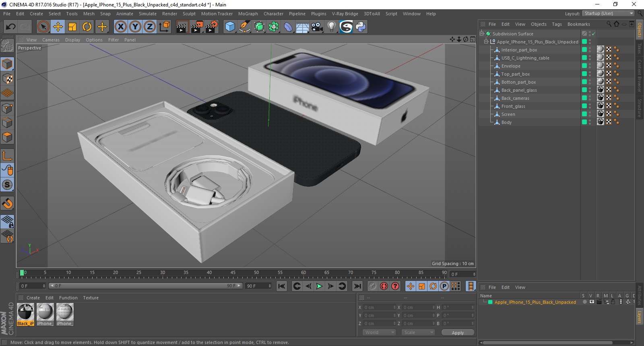Click the X position coordinate field
This screenshot has width=644, height=346.
pyautogui.click(x=379, y=307)
